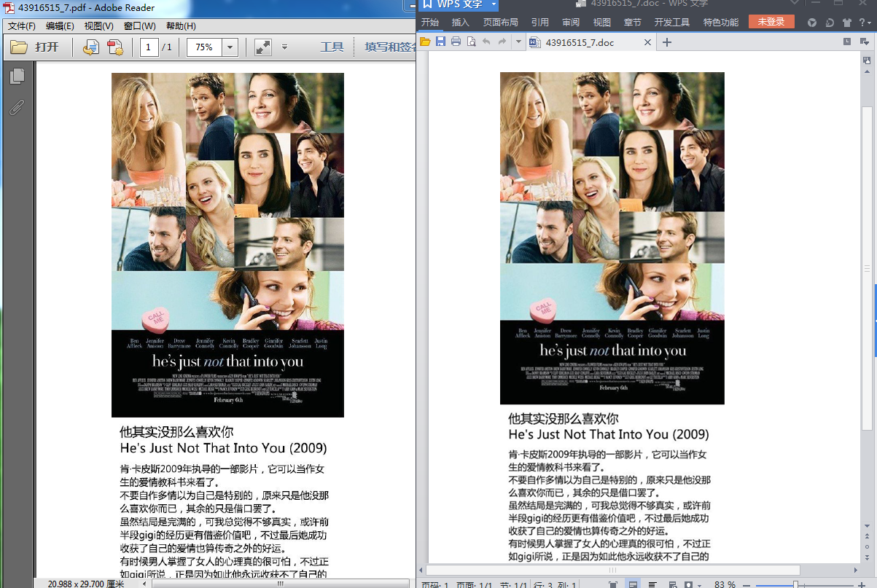Click the zoom percentage field showing 75%
The width and height of the screenshot is (877, 588).
tap(205, 47)
